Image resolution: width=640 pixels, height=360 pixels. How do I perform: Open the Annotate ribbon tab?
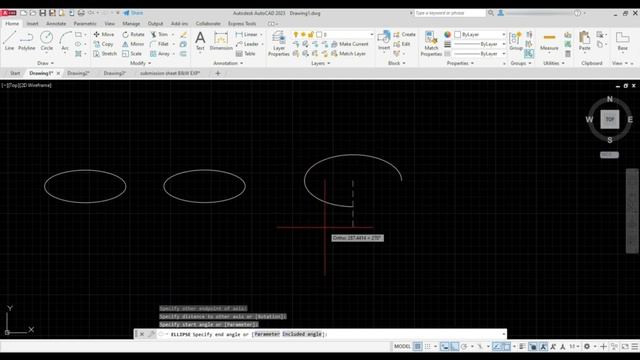point(56,24)
